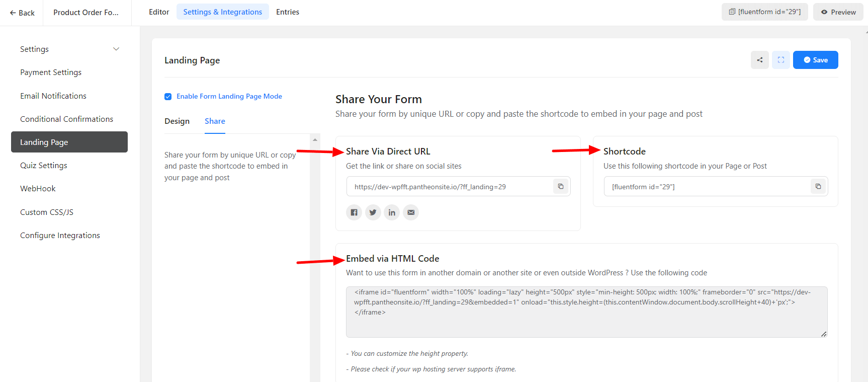Share form via Twitter icon
The height and width of the screenshot is (382, 868).
pyautogui.click(x=373, y=212)
